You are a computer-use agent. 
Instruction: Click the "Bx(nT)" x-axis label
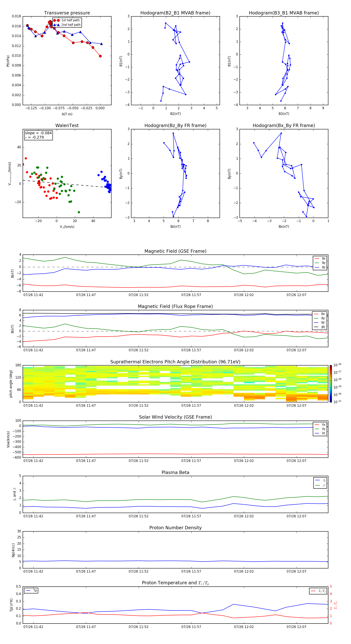(x=284, y=227)
